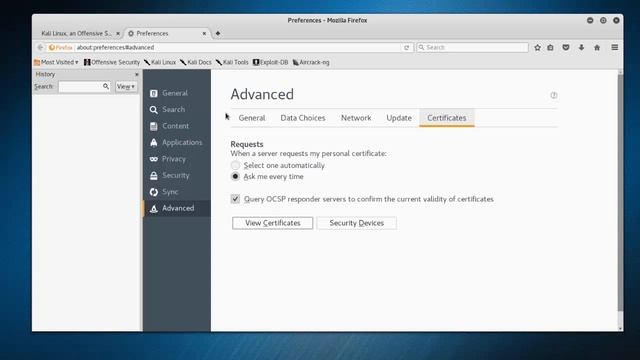Viewport: 640px width, 360px height.
Task: Close the Preferences tab
Action: point(204,33)
